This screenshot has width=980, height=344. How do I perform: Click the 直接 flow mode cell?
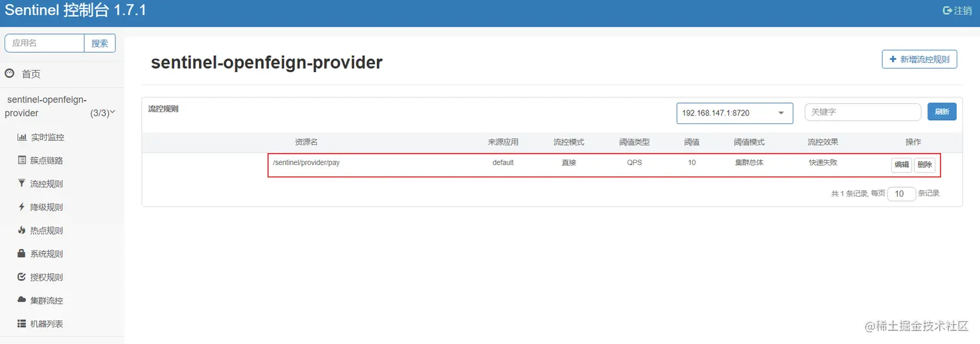pos(568,162)
